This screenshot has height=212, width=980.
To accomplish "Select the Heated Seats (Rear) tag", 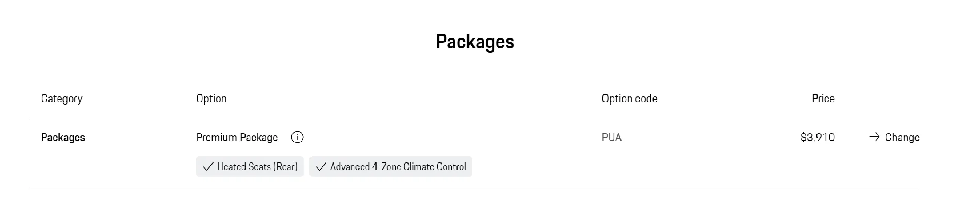I will (250, 167).
